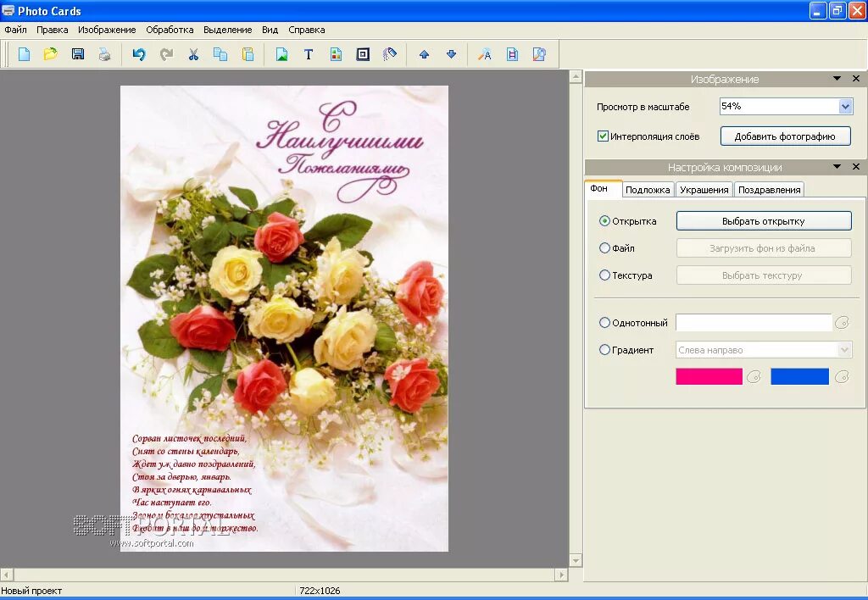Screen dimensions: 868x600
Task: Collapse the Изображение panel using its triangle
Action: [837, 79]
